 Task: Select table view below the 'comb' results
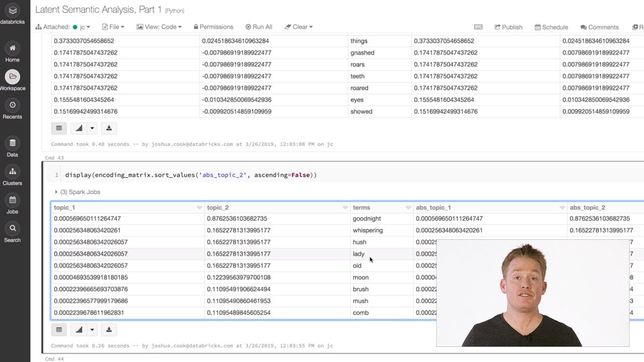[x=59, y=330]
